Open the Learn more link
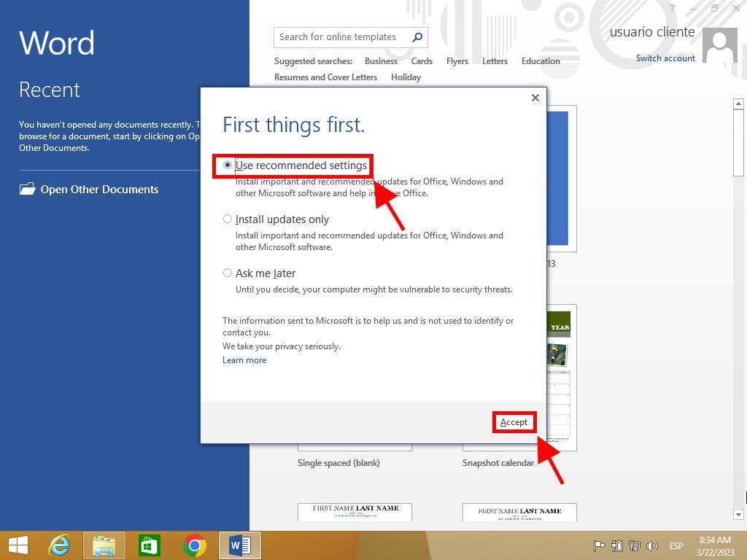Viewport: 747px width, 560px height. coord(244,360)
